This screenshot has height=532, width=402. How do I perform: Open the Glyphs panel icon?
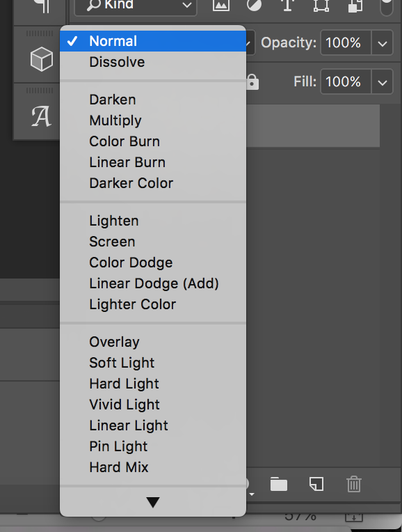click(41, 117)
